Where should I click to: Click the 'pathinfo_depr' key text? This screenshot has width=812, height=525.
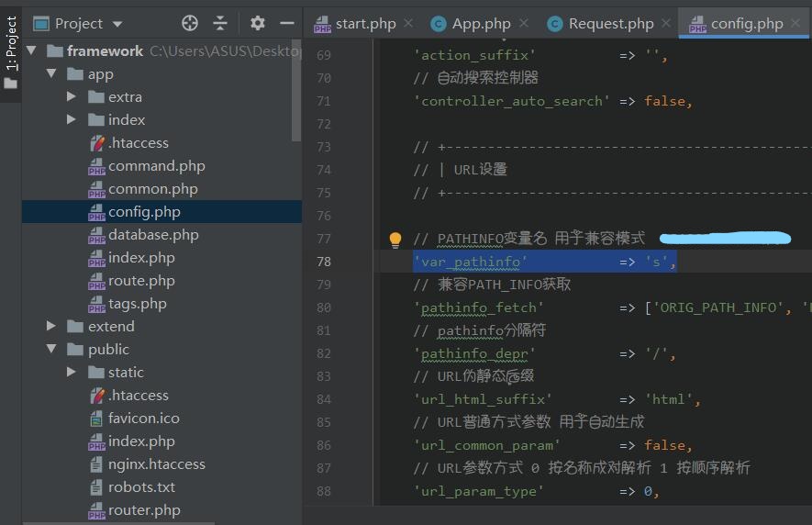coord(474,353)
